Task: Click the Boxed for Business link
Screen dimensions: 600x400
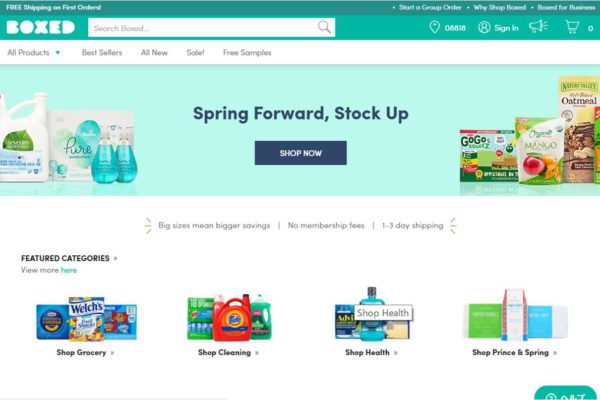Action: (566, 7)
